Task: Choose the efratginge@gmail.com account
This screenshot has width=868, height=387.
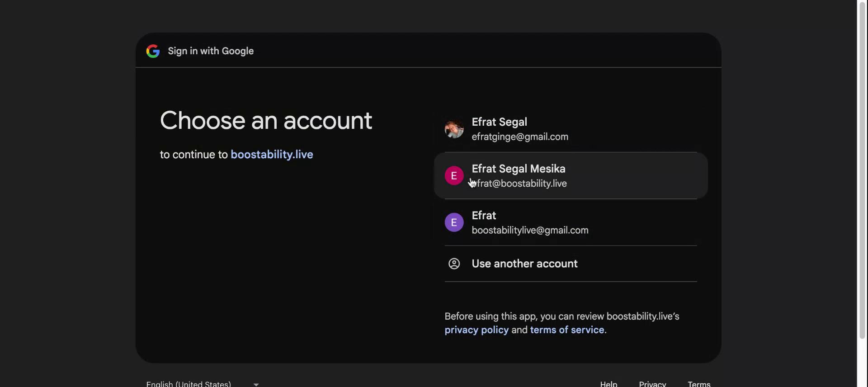Action: click(x=571, y=129)
